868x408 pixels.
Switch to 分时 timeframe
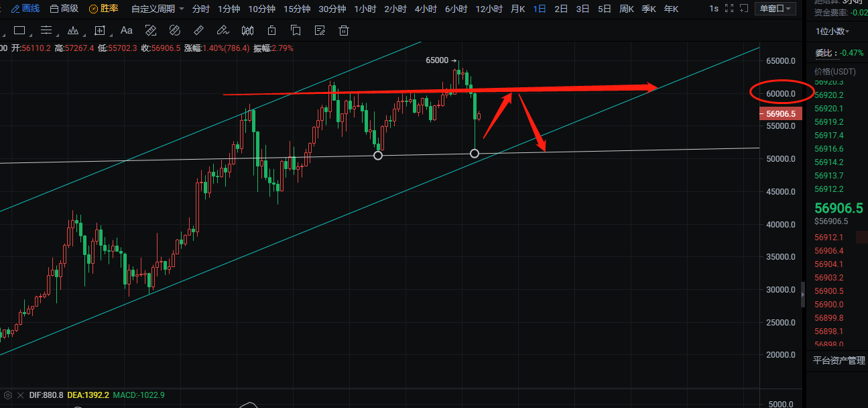click(x=200, y=9)
